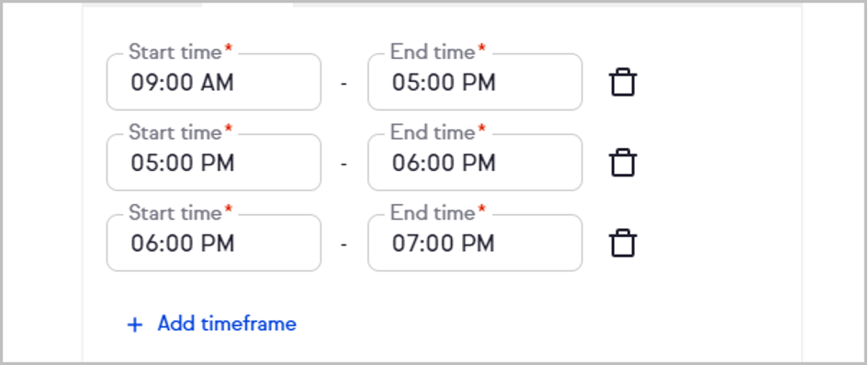868x365 pixels.
Task: Edit the second row's 05:00 PM start time
Action: click(214, 163)
